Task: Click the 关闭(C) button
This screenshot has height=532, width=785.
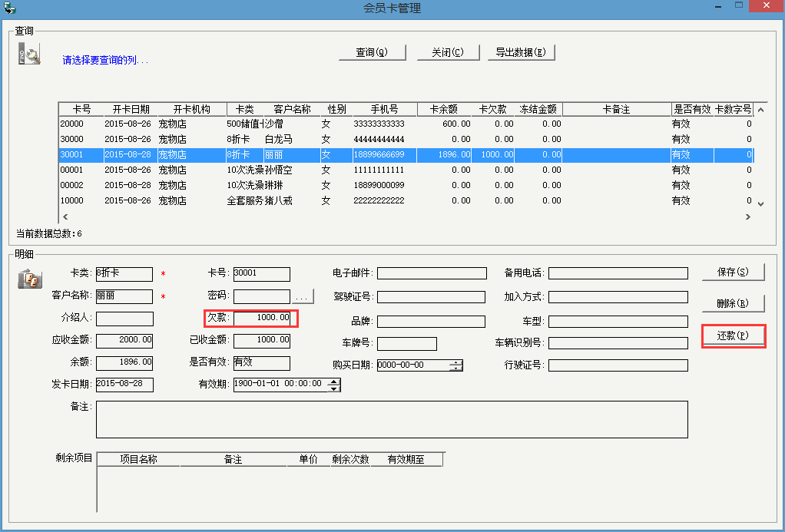Action: [x=448, y=52]
